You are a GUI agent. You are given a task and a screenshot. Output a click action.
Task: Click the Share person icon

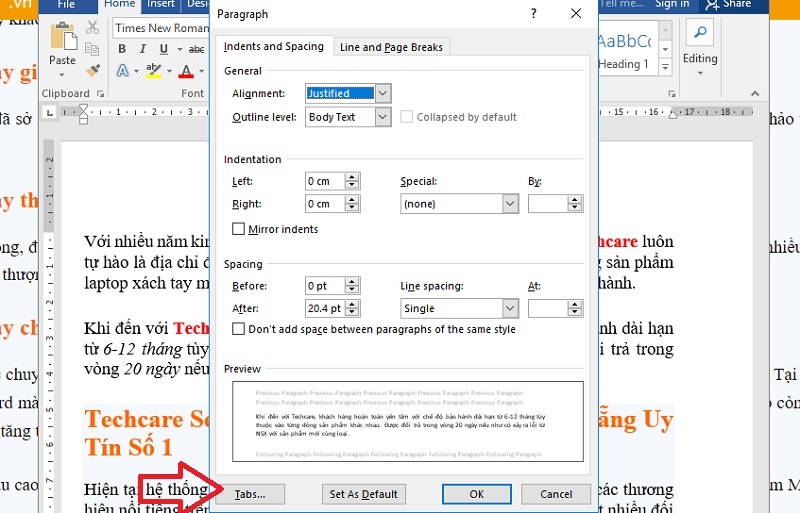pyautogui.click(x=711, y=5)
